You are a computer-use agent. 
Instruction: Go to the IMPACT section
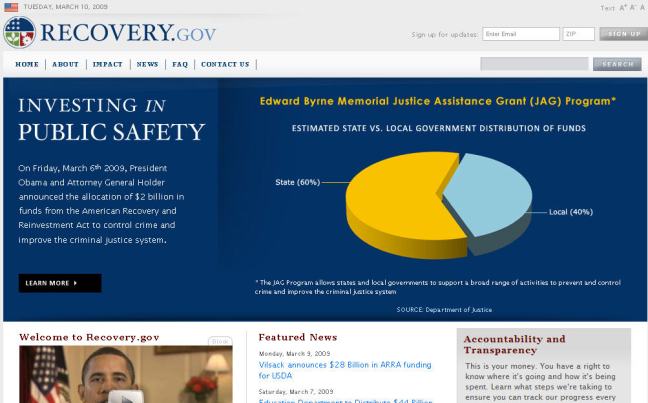click(107, 64)
